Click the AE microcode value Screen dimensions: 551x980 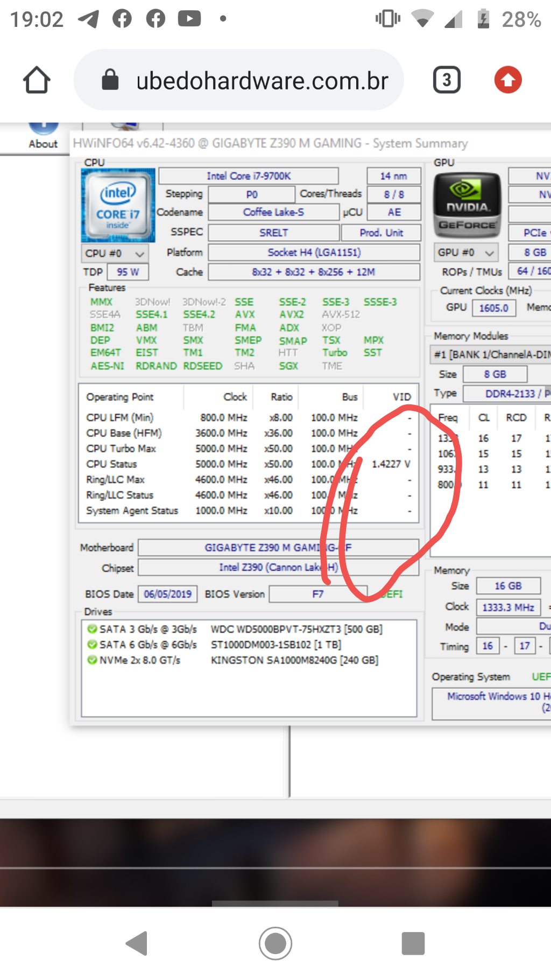(x=393, y=212)
